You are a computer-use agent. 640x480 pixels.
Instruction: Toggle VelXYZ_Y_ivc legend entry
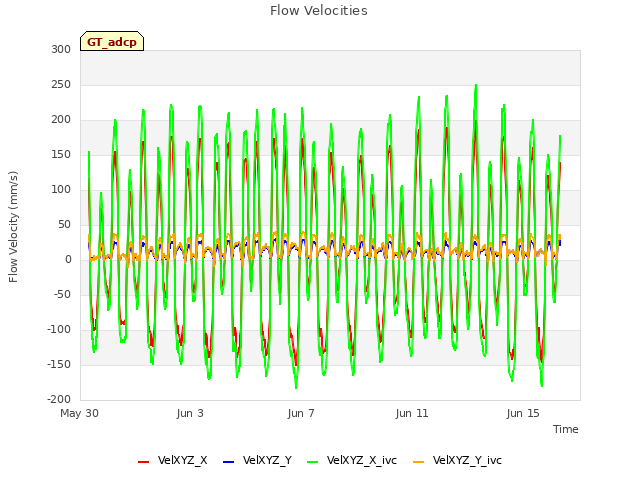click(457, 460)
